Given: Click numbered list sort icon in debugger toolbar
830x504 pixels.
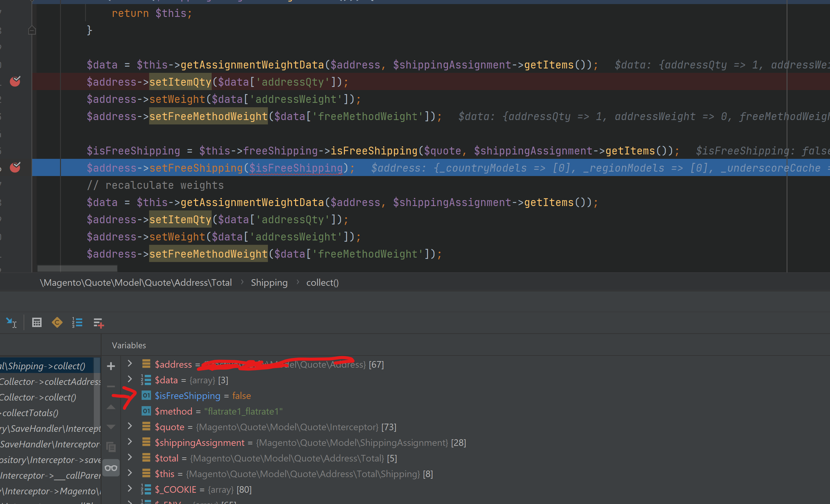Looking at the screenshot, I should tap(77, 322).
